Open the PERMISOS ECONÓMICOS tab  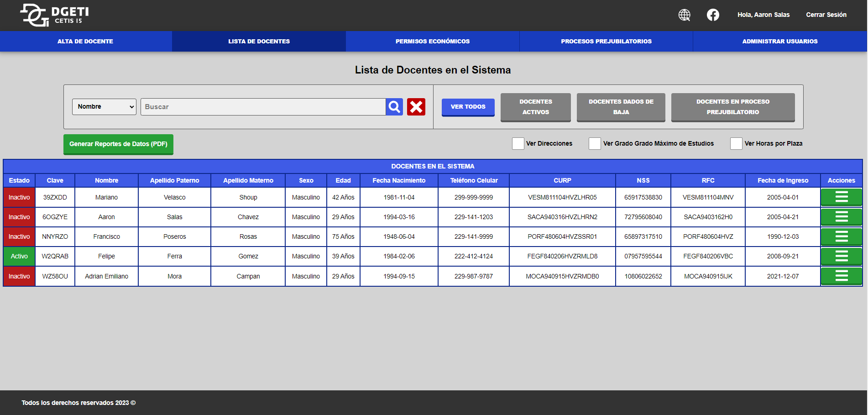click(432, 41)
